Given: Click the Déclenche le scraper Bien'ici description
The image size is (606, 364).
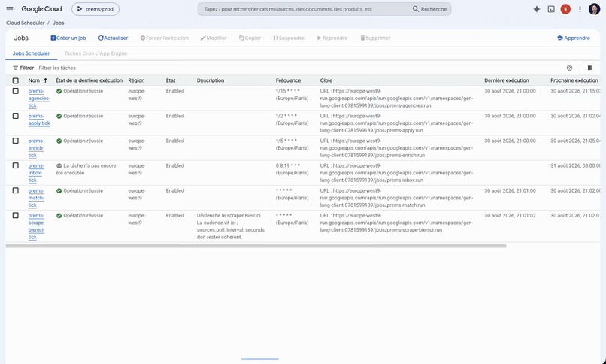Looking at the screenshot, I should click(x=231, y=226).
